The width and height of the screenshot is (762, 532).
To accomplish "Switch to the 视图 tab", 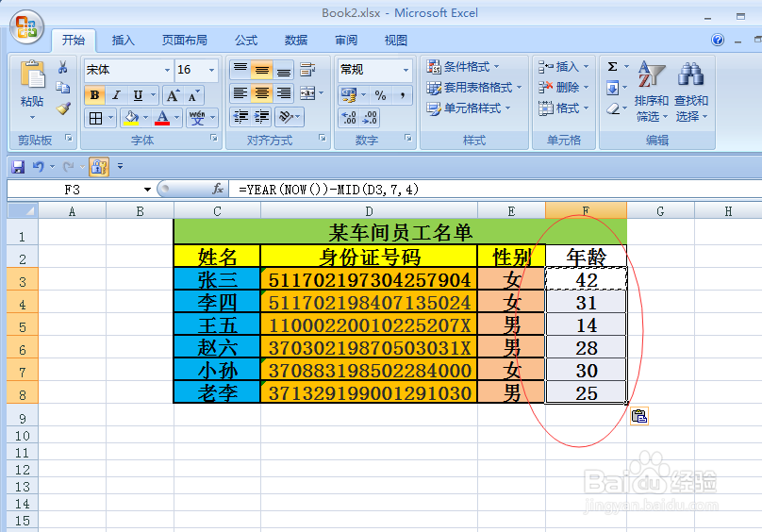I will [395, 41].
